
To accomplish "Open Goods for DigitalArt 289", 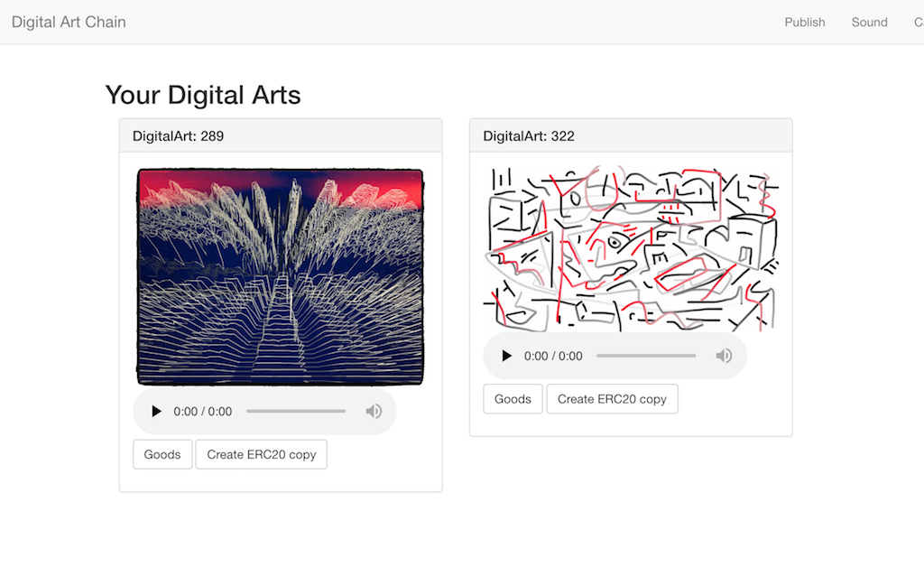I will (x=162, y=454).
